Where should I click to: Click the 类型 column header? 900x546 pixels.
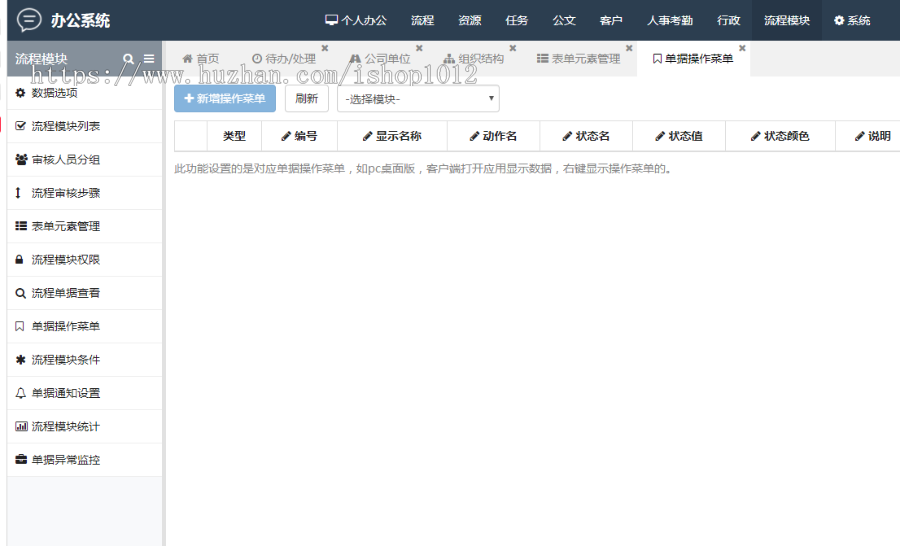pos(234,136)
